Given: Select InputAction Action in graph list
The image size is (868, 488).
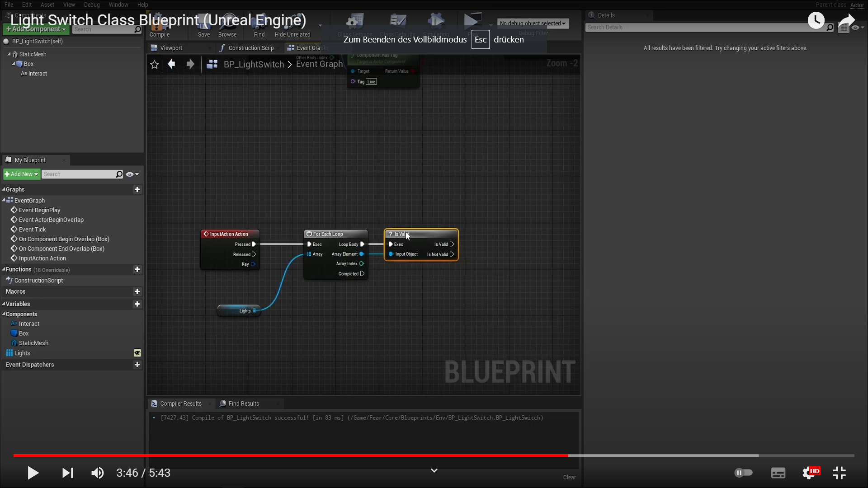Looking at the screenshot, I should pyautogui.click(x=42, y=258).
